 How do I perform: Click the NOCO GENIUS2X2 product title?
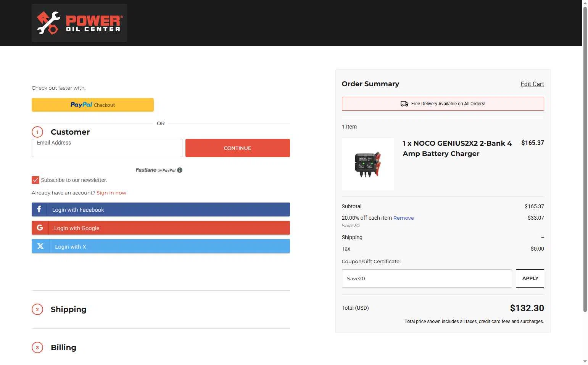click(457, 148)
